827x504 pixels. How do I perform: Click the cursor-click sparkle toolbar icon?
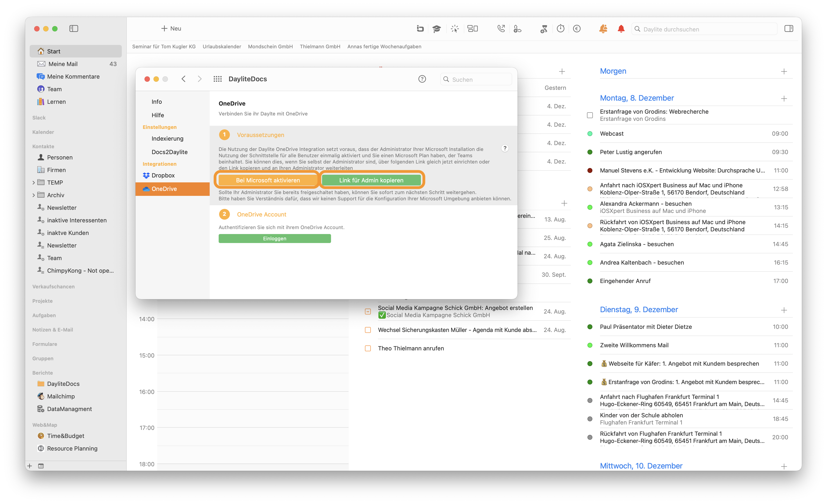(455, 29)
